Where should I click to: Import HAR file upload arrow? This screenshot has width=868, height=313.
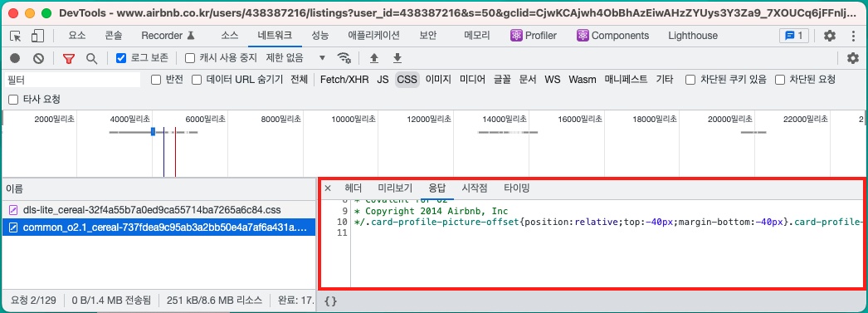pyautogui.click(x=374, y=58)
